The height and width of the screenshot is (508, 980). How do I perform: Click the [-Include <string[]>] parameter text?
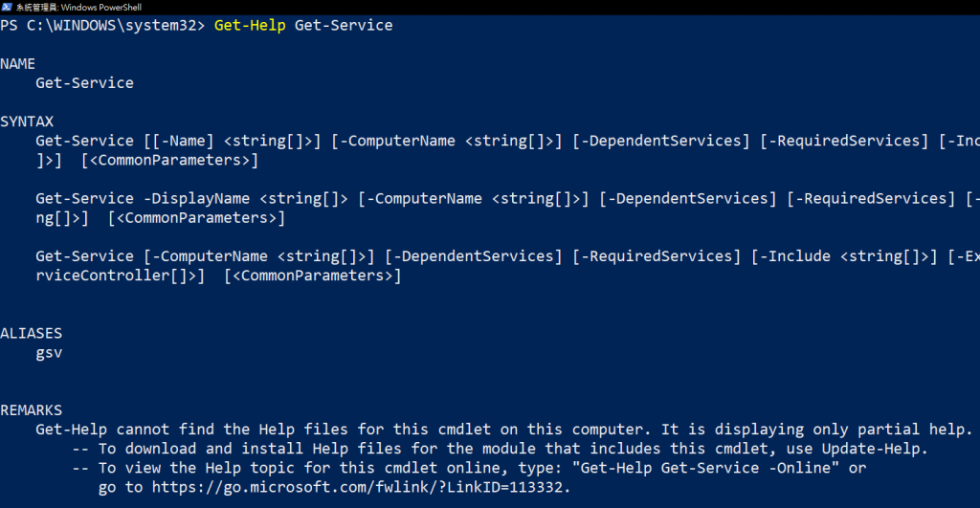point(844,256)
